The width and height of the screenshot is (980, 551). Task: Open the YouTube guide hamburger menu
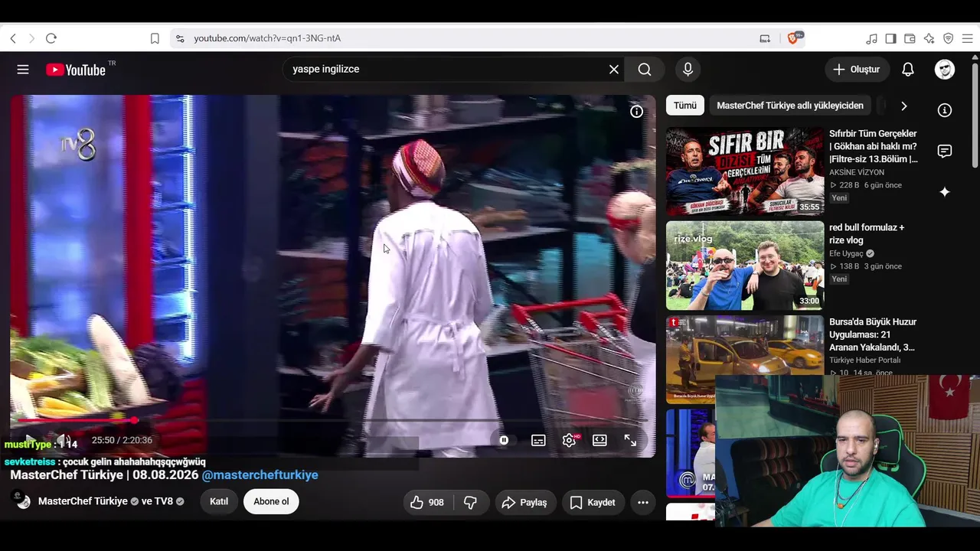pyautogui.click(x=23, y=70)
